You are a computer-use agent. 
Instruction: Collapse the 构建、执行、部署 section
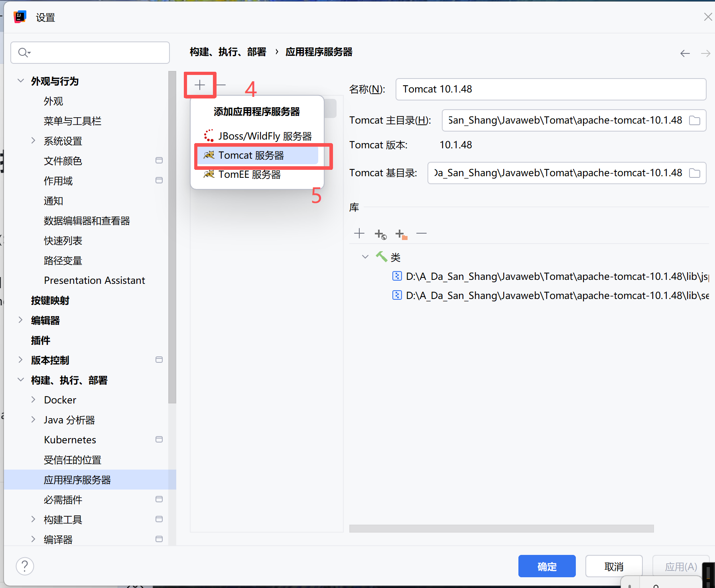21,380
